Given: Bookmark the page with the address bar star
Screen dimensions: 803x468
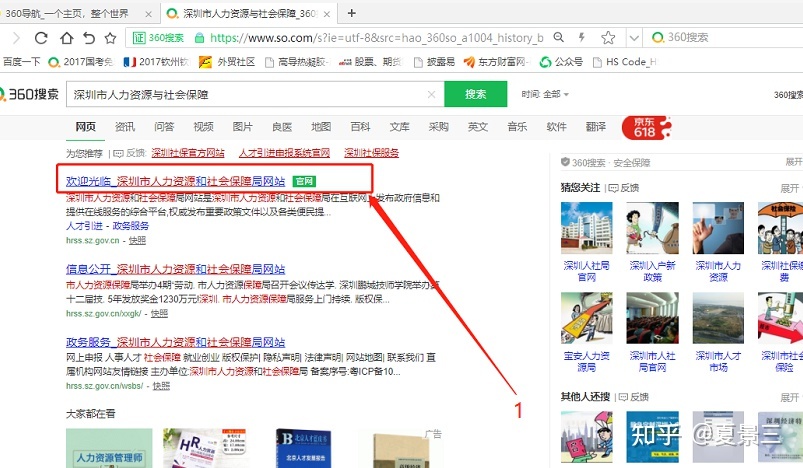Looking at the screenshot, I should coord(608,37).
